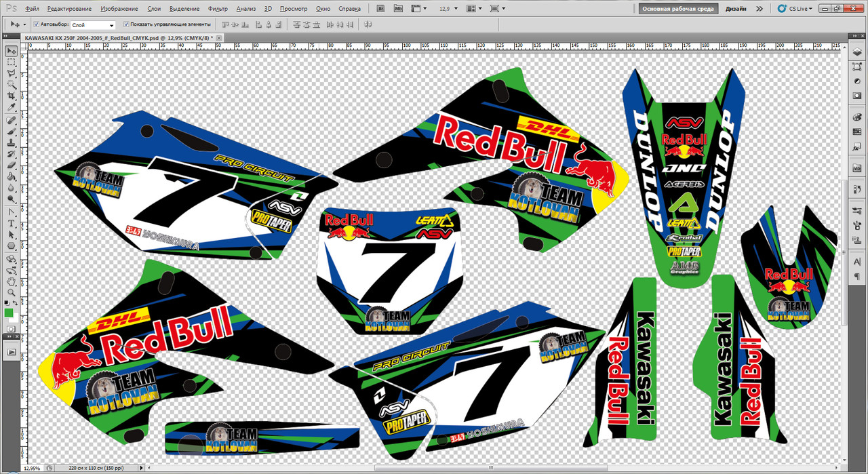Image resolution: width=868 pixels, height=474 pixels.
Task: Open the Screen Mode dropdown
Action: pyautogui.click(x=498, y=8)
